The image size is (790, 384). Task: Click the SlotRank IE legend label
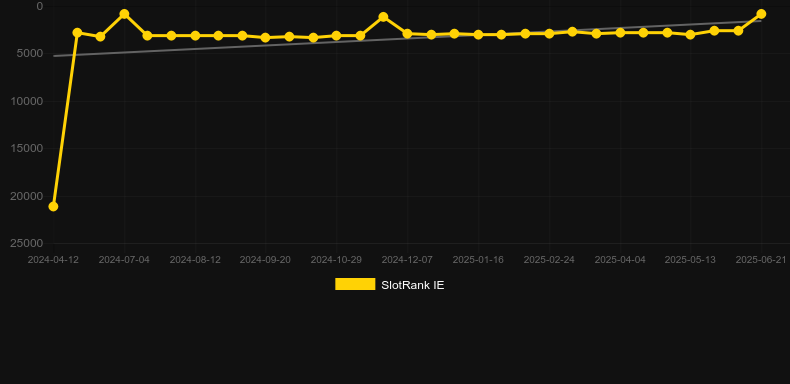click(413, 285)
